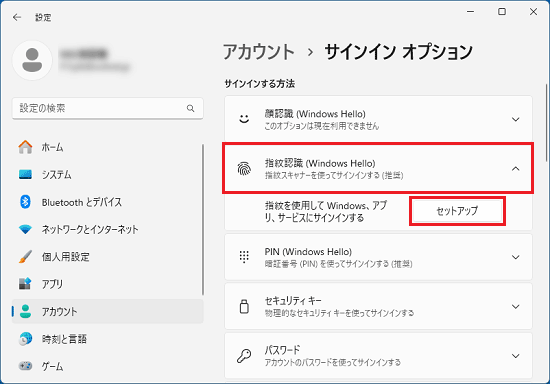Click the ゲーム controller icon
Screen dimensions: 550x384
25,366
